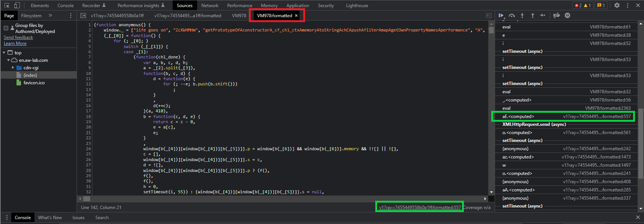
Task: Click the editor horizontal scrollbar thumb
Action: coord(87,199)
